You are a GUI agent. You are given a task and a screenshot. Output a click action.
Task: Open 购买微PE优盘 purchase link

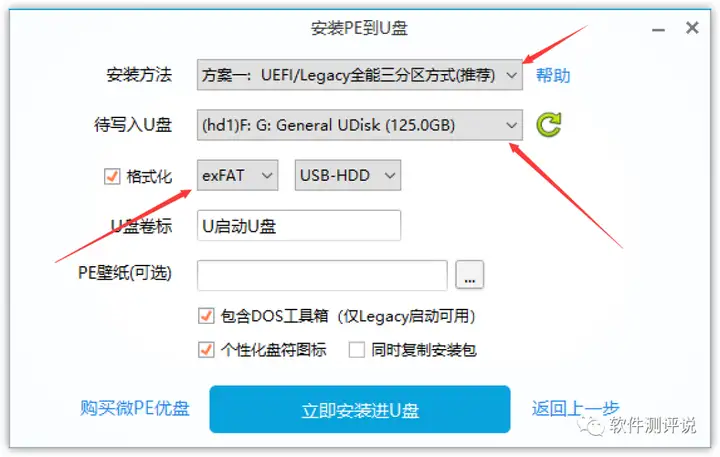[x=135, y=408]
